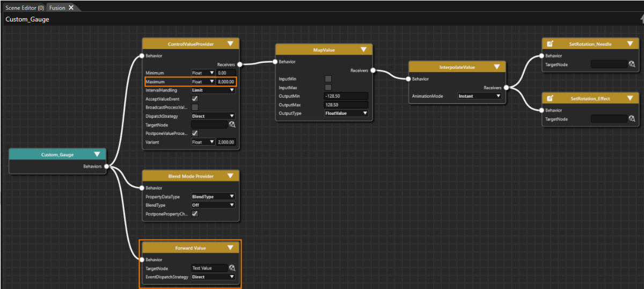The width and height of the screenshot is (644, 289).
Task: Toggle PostponePropertyCh checkbox in Blend Mode Provider
Action: pos(195,213)
